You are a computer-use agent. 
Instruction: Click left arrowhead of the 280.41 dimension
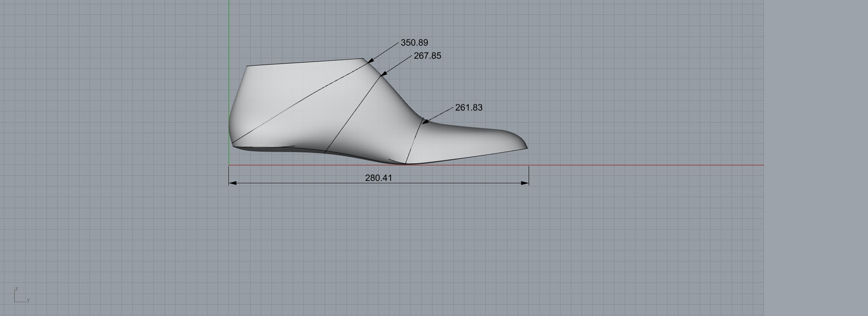[x=233, y=183]
